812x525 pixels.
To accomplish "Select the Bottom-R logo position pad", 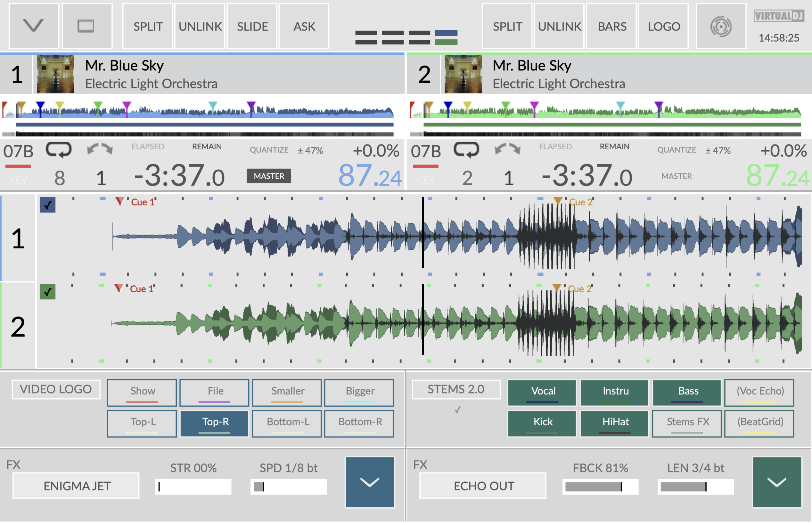I will pos(359,424).
